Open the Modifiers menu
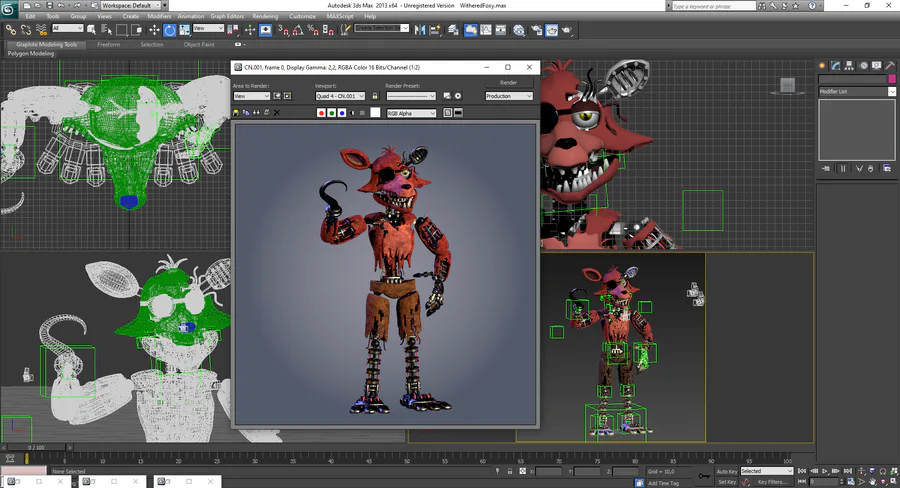 [159, 16]
